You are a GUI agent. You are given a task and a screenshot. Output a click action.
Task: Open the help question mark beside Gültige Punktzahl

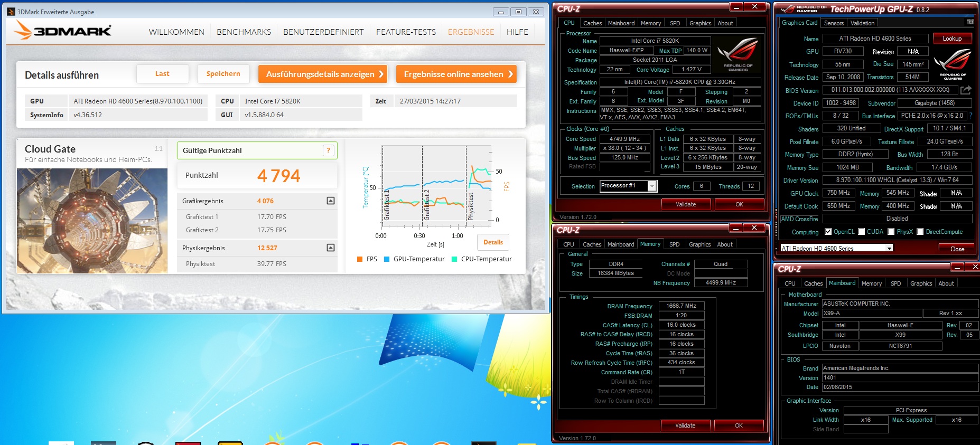tap(329, 150)
